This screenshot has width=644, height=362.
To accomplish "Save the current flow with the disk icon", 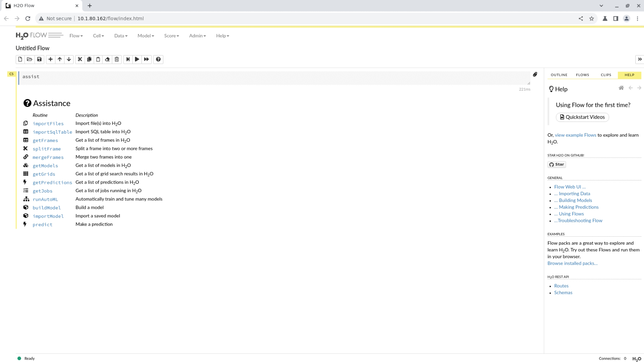I will click(x=39, y=59).
